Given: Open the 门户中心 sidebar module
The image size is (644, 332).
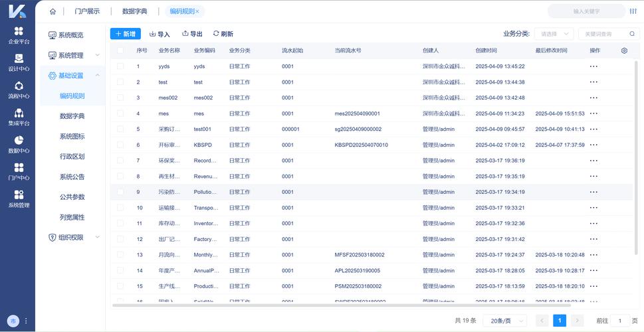Looking at the screenshot, I should click(19, 172).
